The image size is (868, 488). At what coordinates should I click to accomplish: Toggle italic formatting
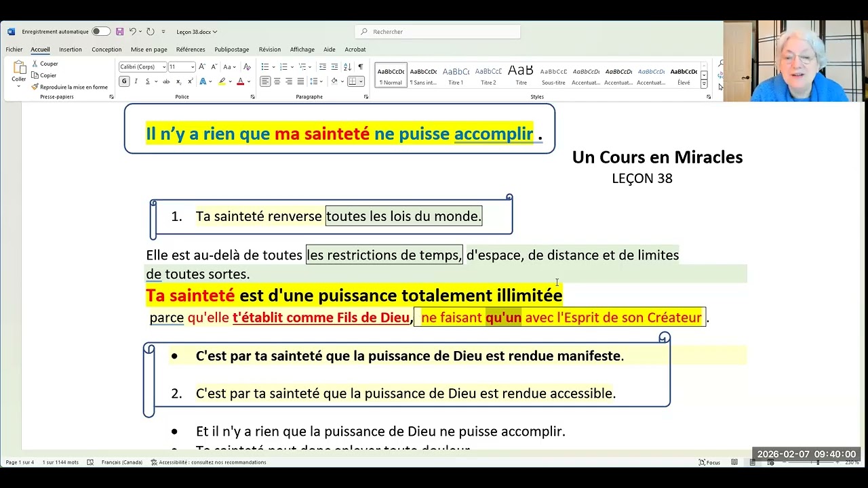(x=136, y=81)
